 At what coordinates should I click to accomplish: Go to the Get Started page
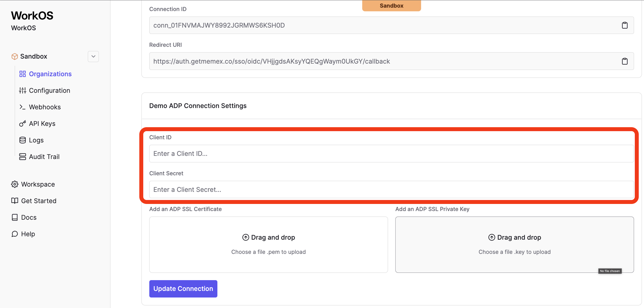(x=39, y=201)
